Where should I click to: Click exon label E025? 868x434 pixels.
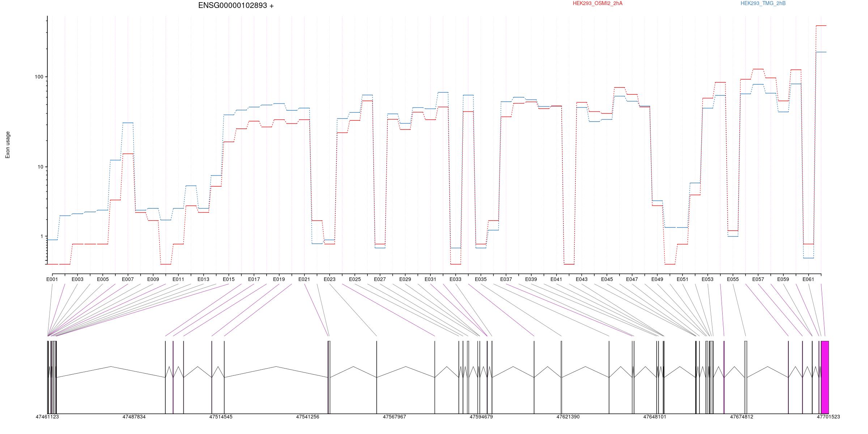click(x=355, y=279)
